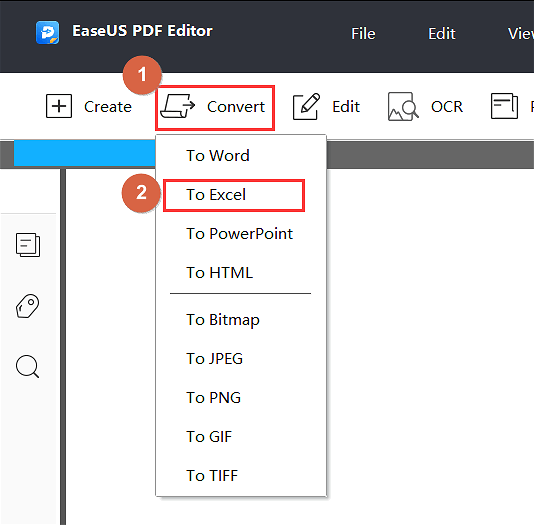Open the page thumbnails sidebar icon
Viewport: 534px width, 525px height.
[x=28, y=245]
